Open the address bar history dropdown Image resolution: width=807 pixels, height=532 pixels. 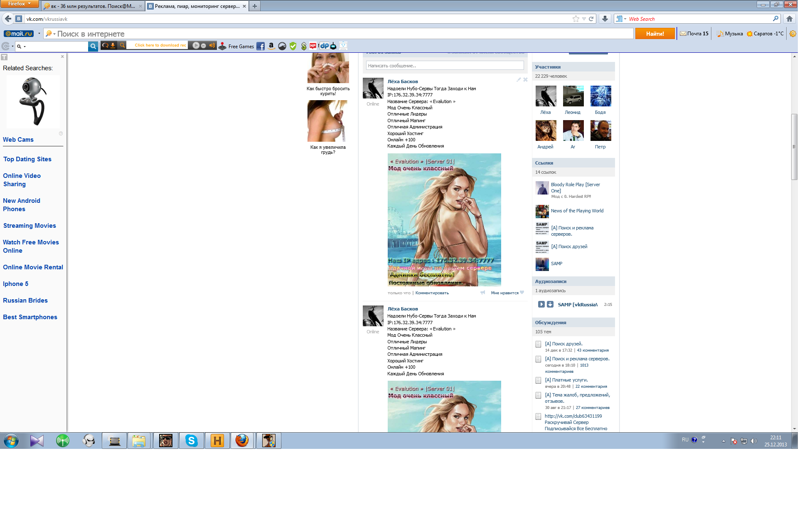click(x=584, y=19)
